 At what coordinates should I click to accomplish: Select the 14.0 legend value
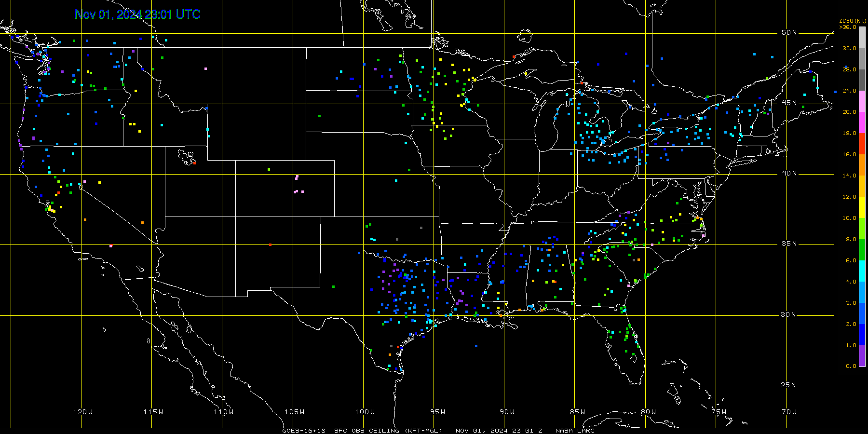tap(849, 176)
